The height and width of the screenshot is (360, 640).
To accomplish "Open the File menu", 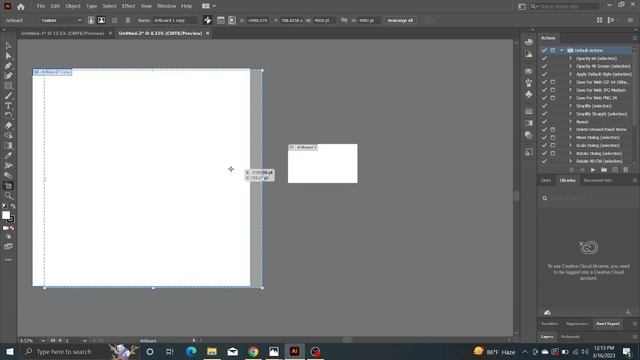I will (x=41, y=6).
